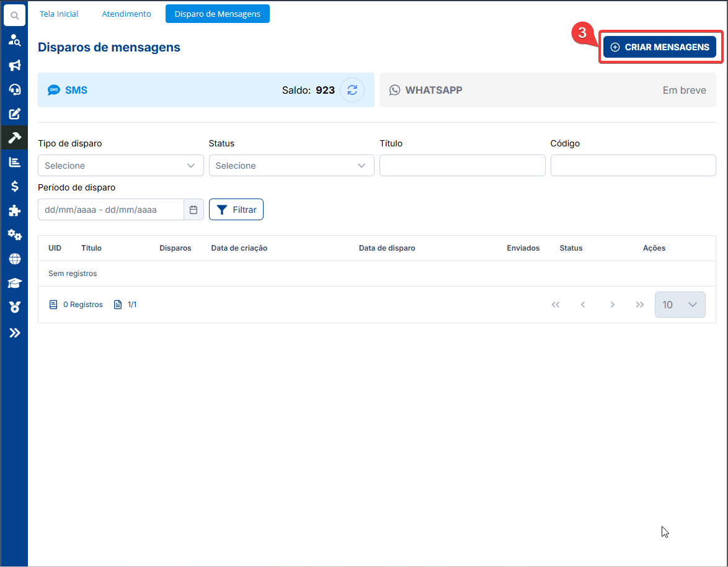Go to the previous page
Viewport: 728px width, 567px height.
583,305
